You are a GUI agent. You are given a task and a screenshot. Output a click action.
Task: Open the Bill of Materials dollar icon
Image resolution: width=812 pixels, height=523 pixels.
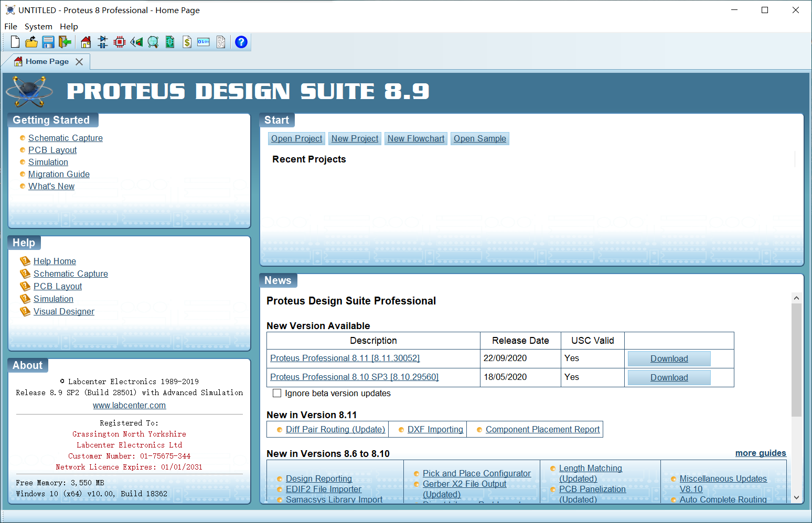(x=187, y=42)
